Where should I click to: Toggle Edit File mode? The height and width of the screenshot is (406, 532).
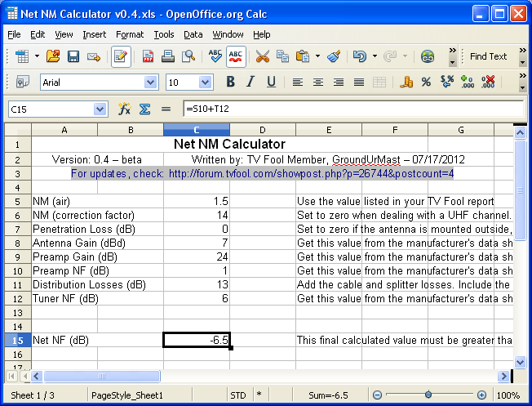click(x=121, y=57)
